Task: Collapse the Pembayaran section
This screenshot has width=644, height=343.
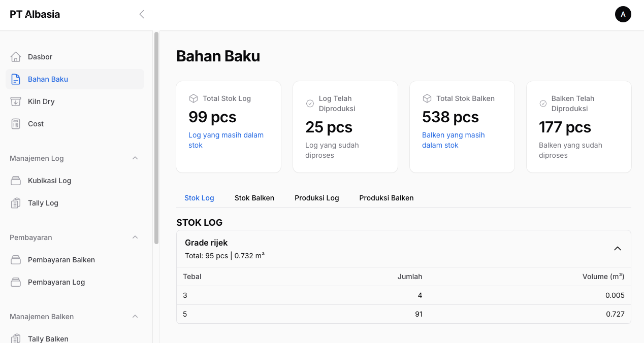Action: tap(135, 237)
